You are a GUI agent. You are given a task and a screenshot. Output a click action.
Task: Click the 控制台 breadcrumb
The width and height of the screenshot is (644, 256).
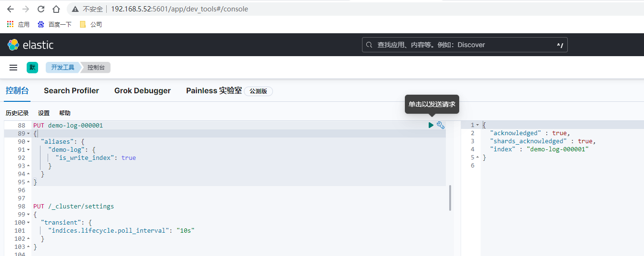[96, 68]
